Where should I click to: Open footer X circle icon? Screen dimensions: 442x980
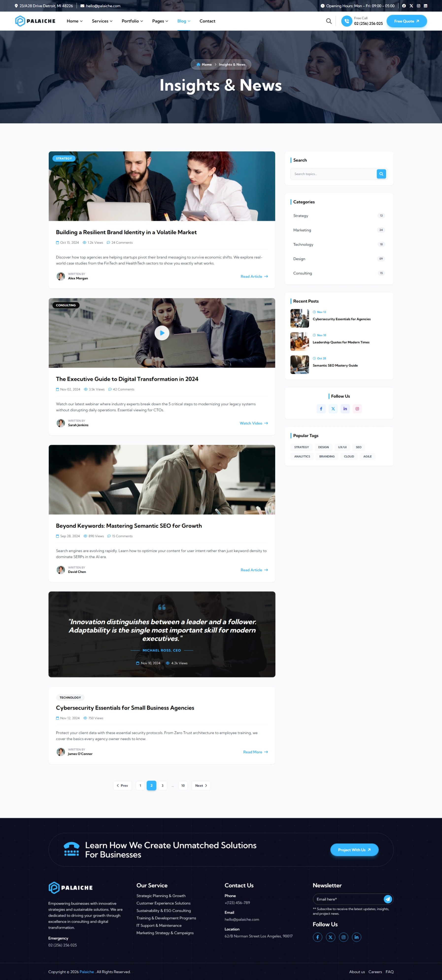click(330, 937)
